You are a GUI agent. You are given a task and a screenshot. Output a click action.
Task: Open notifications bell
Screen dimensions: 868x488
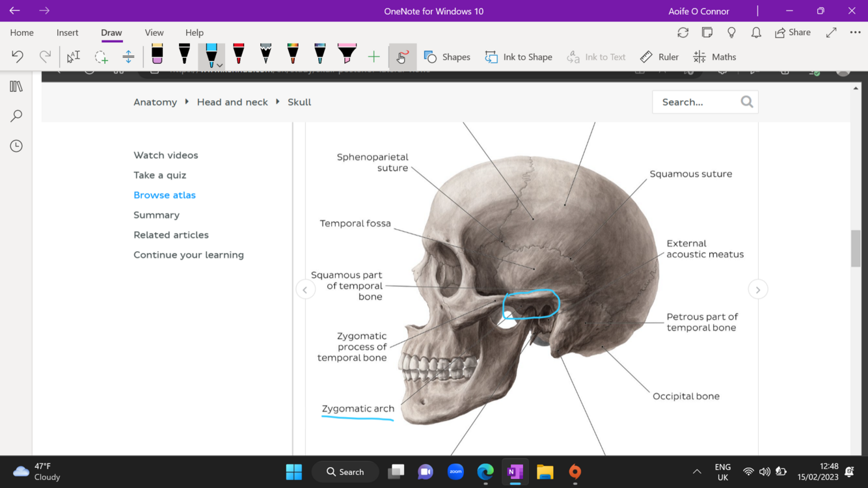point(756,33)
